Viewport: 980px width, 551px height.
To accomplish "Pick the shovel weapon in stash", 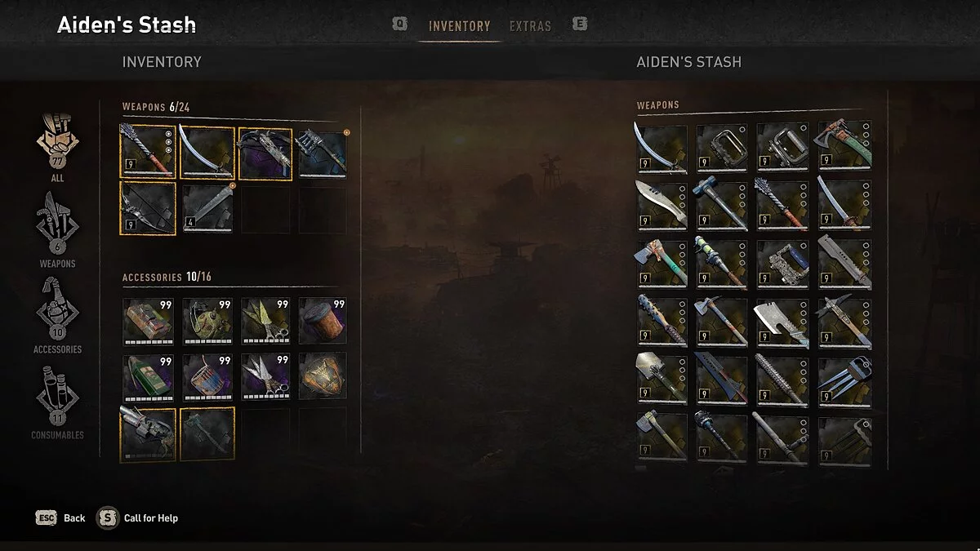I will tap(661, 377).
